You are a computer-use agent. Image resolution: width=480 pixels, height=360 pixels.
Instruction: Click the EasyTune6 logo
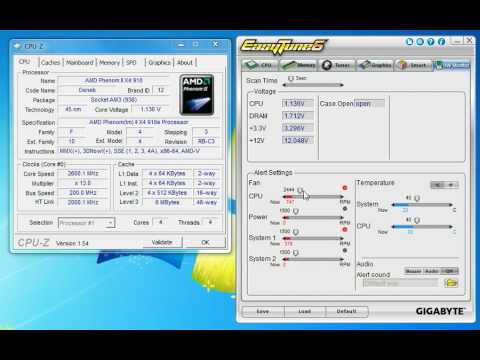[x=283, y=46]
